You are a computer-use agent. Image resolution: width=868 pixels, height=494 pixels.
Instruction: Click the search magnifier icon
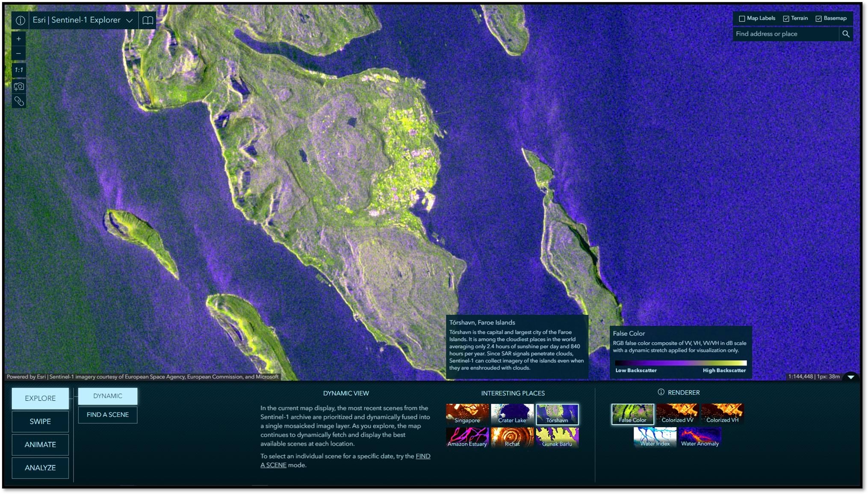(x=845, y=34)
